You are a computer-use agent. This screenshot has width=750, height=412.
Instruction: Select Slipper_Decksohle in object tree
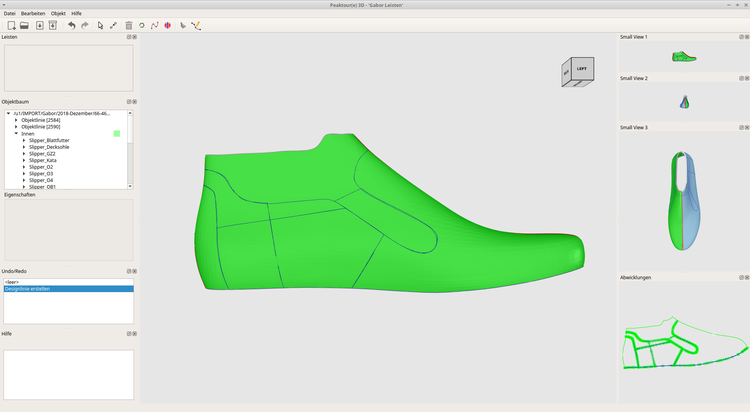pos(49,147)
